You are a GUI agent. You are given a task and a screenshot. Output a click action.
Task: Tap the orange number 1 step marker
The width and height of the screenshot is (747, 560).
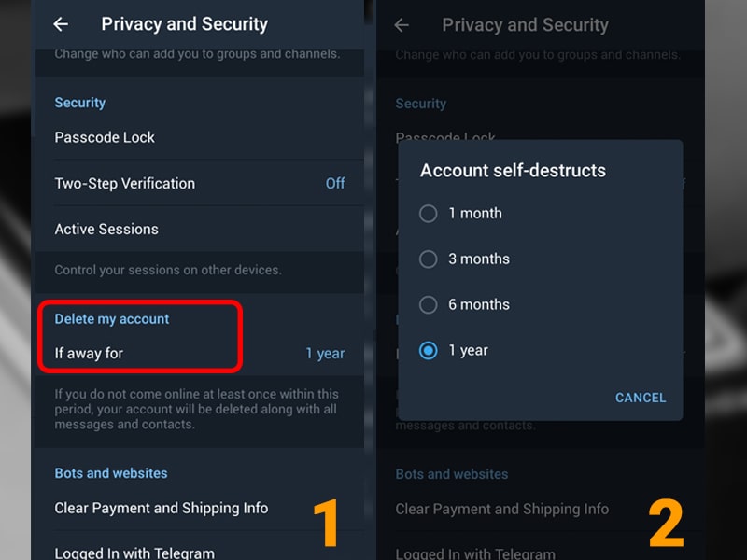pyautogui.click(x=326, y=522)
